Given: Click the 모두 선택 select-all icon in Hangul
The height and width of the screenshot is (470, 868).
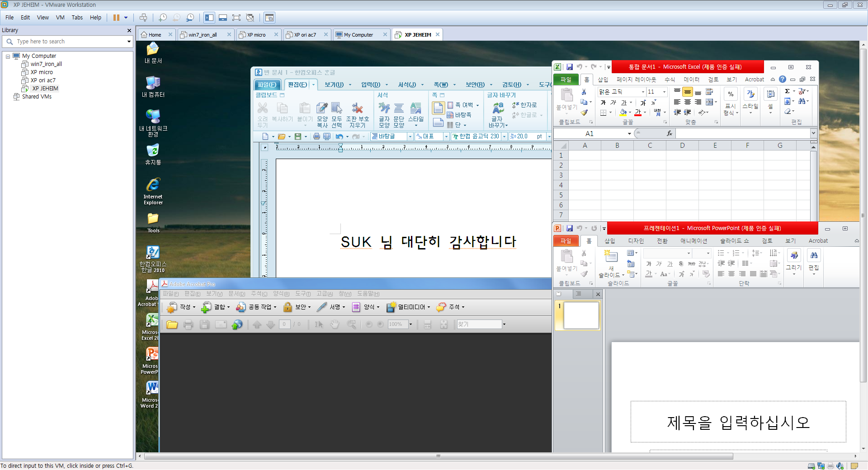Looking at the screenshot, I should point(337,114).
